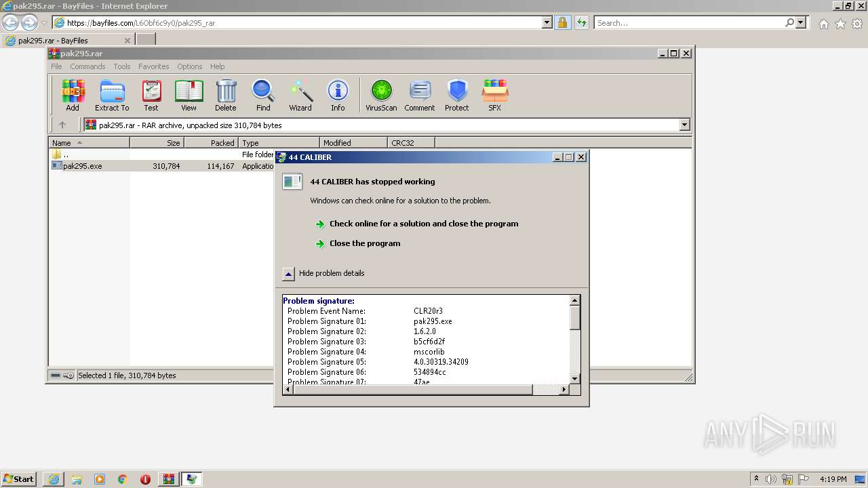This screenshot has height=488, width=868.
Task: Open the Help menu in WinRAR
Action: coord(217,66)
